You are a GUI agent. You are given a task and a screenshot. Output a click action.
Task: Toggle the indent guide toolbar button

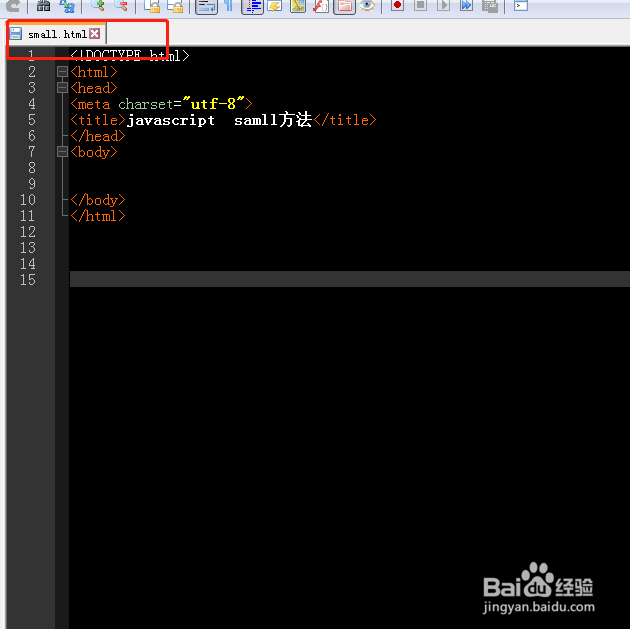click(x=252, y=6)
